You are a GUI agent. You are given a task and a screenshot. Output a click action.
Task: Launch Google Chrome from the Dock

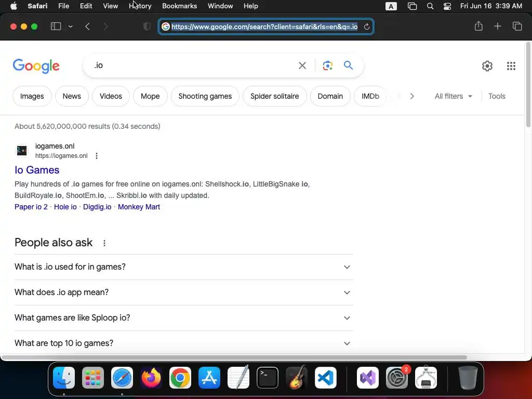tap(180, 378)
